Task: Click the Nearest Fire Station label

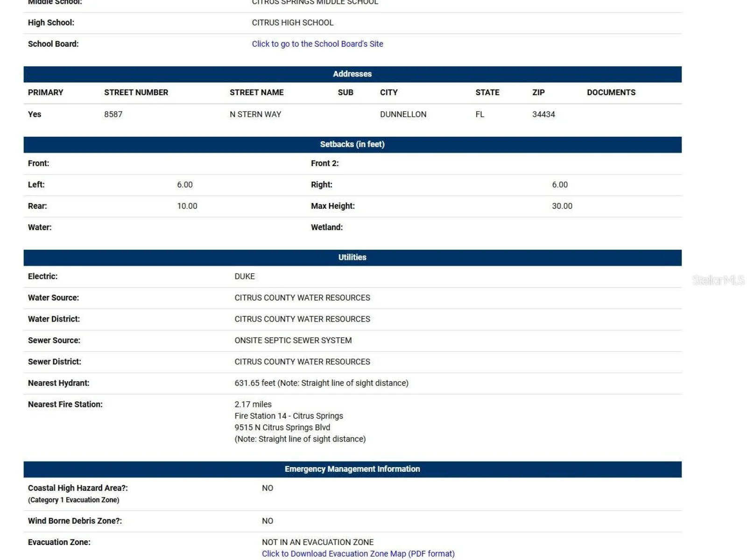Action: [65, 405]
